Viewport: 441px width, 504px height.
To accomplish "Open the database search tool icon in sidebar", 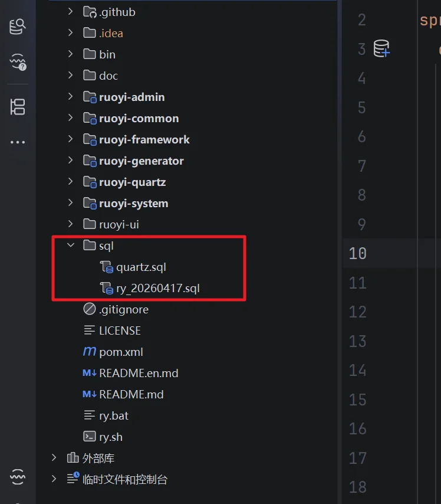I will tap(17, 27).
